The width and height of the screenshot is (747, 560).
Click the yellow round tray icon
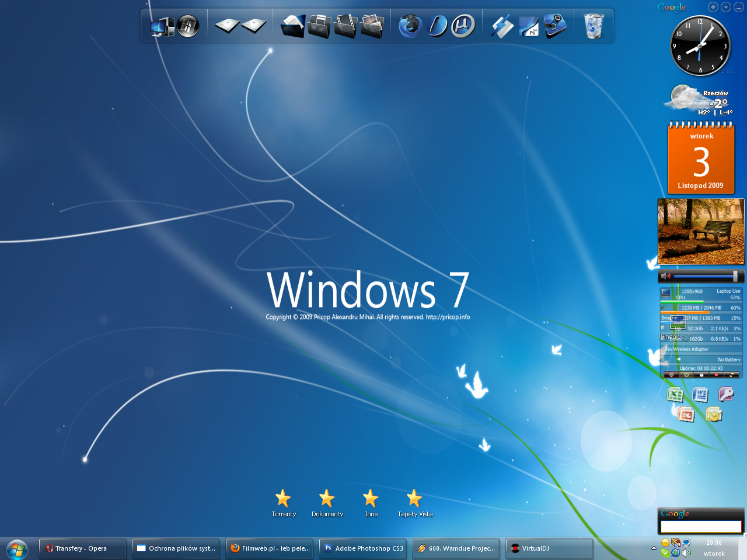coord(665,542)
